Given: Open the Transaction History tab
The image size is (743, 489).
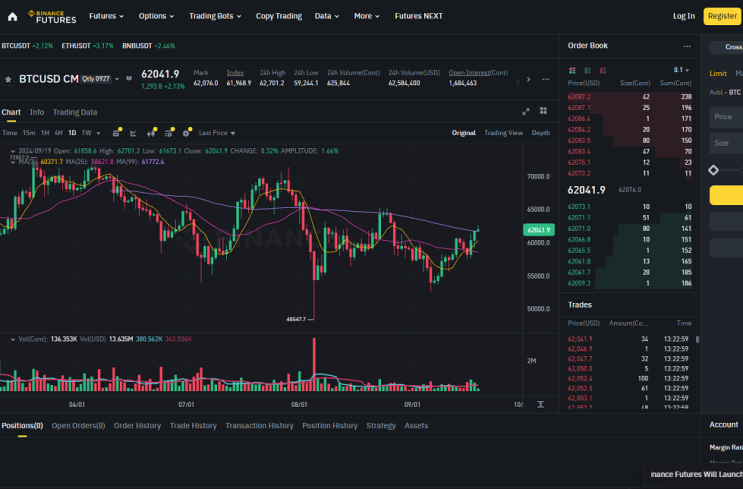Looking at the screenshot, I should pos(260,426).
